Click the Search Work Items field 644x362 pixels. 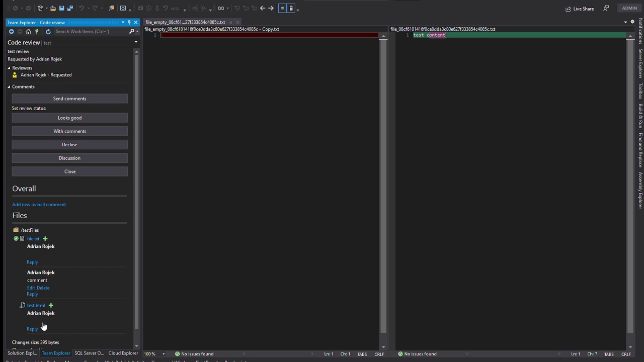pyautogui.click(x=91, y=31)
